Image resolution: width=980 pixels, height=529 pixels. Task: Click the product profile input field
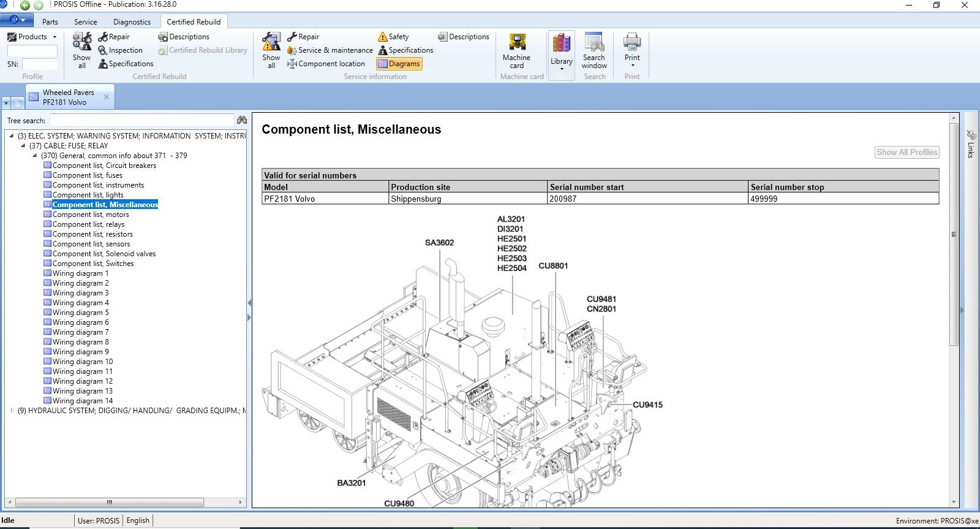pyautogui.click(x=32, y=50)
